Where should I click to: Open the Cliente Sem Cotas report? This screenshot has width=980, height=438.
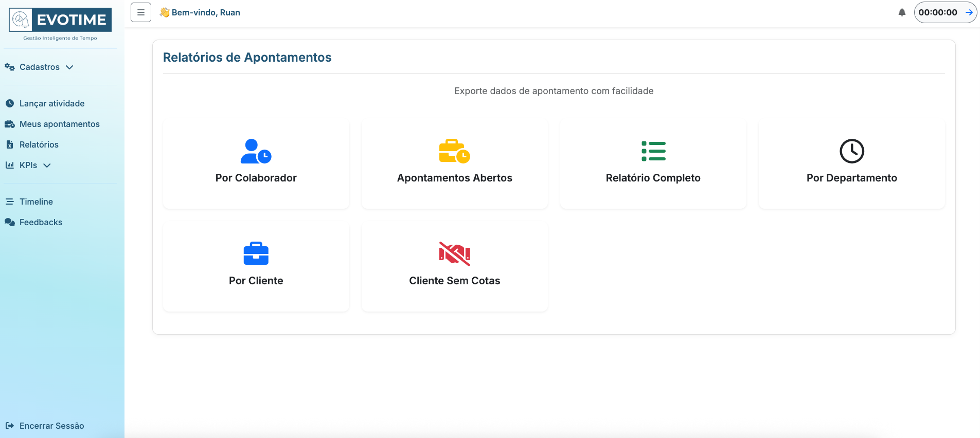pyautogui.click(x=455, y=266)
